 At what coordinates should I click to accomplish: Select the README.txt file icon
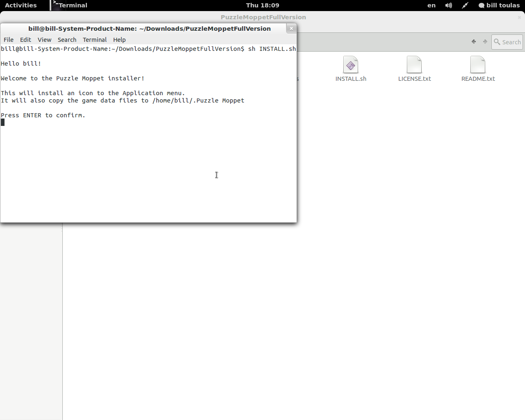point(478,65)
